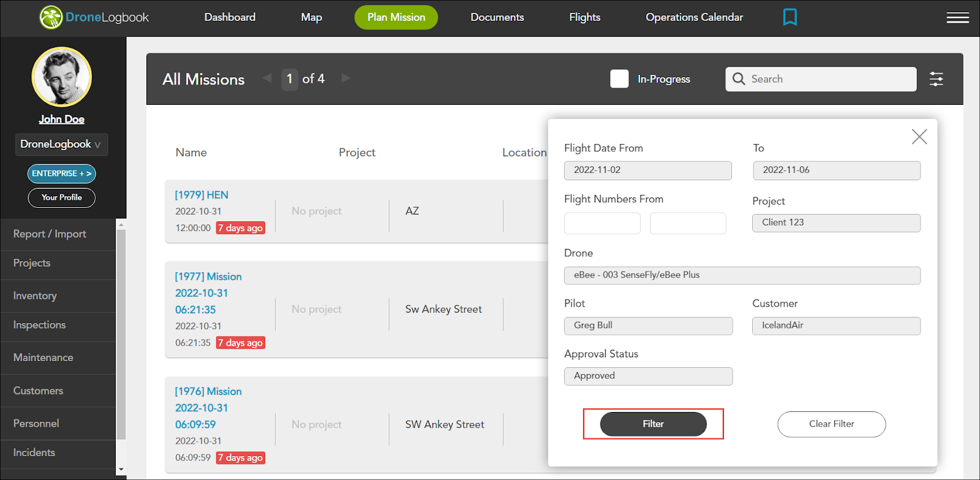Go to the Flights tab
Viewport: 980px width, 480px height.
[x=585, y=17]
